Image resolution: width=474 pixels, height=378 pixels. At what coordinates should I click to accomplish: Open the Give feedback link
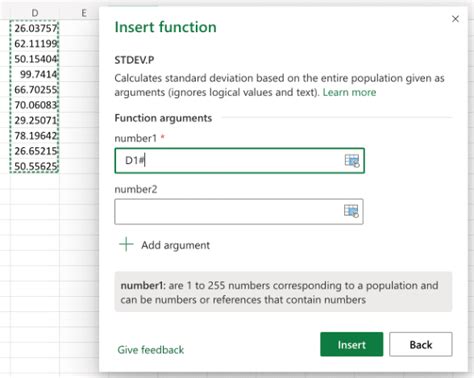(x=151, y=350)
